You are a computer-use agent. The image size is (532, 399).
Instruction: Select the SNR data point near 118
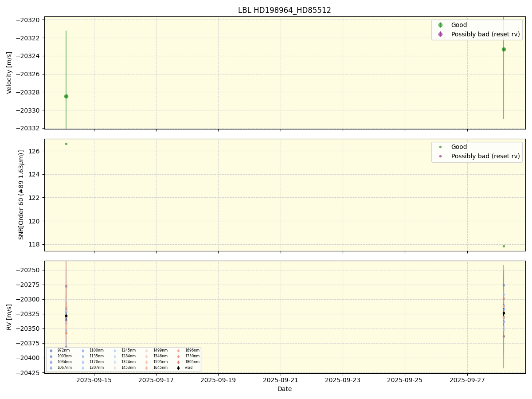pos(504,246)
